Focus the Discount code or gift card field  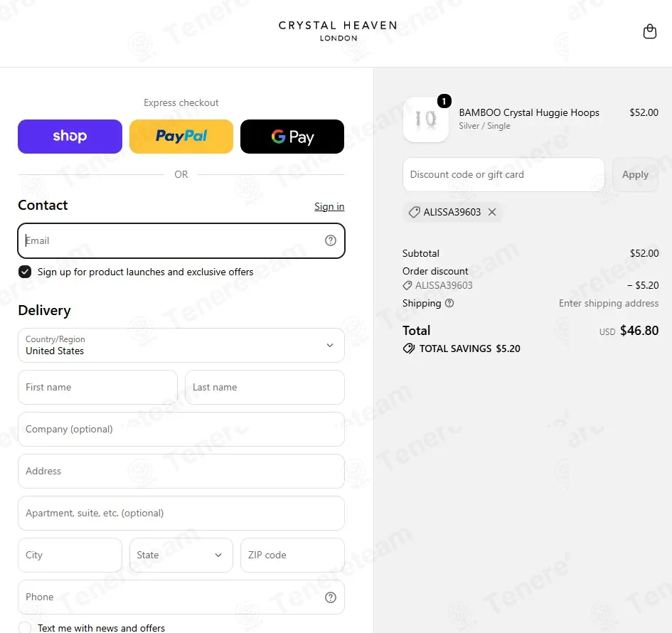tap(503, 174)
